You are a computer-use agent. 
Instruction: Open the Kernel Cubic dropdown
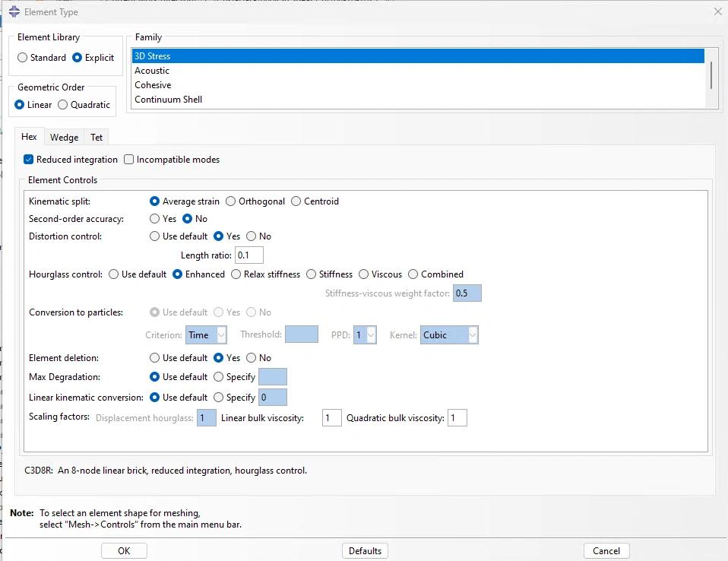tap(449, 335)
